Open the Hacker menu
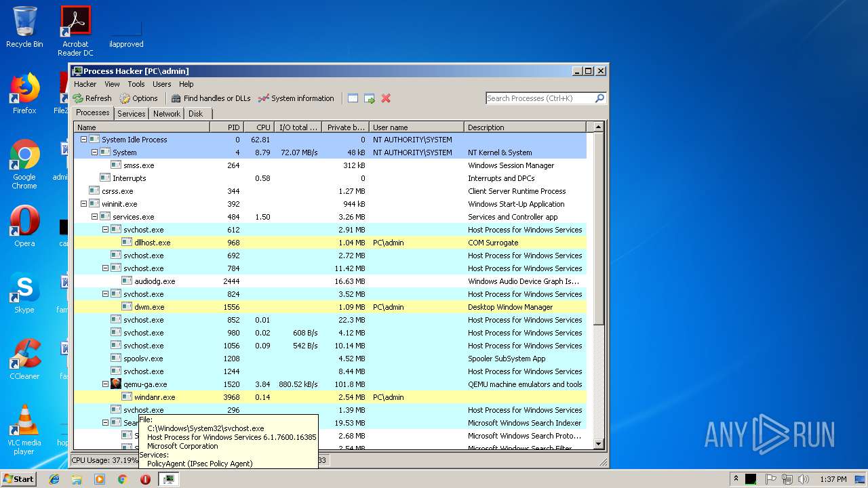Viewport: 868px width, 488px height. (x=85, y=84)
